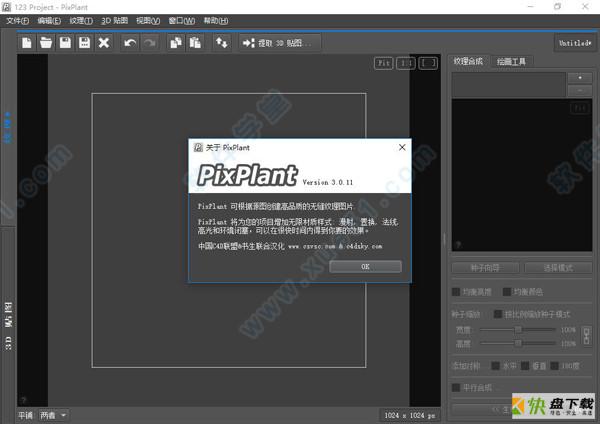Open the 平铺 两者 dropdown in the status bar
Image resolution: width=600 pixels, height=424 pixels.
(x=53, y=415)
